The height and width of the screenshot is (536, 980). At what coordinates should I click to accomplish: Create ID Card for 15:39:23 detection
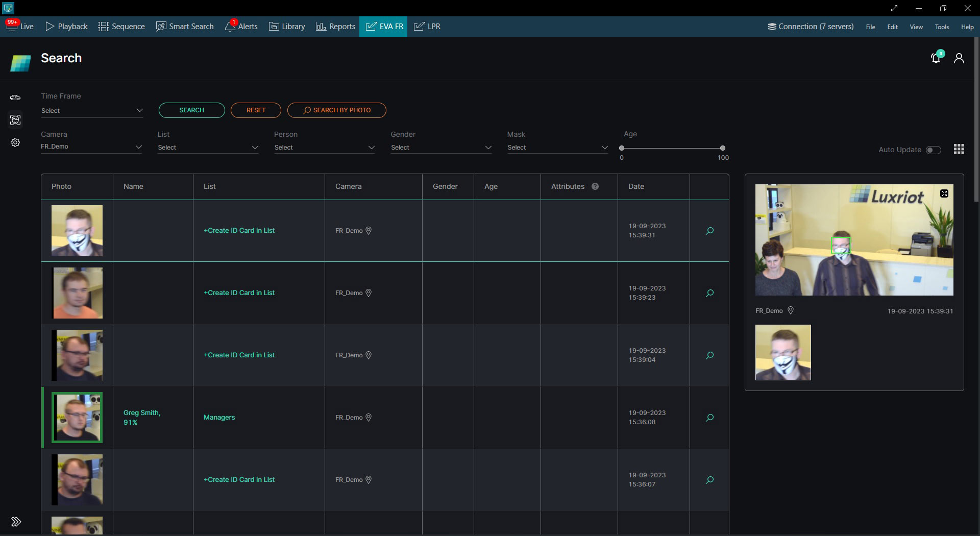click(239, 293)
